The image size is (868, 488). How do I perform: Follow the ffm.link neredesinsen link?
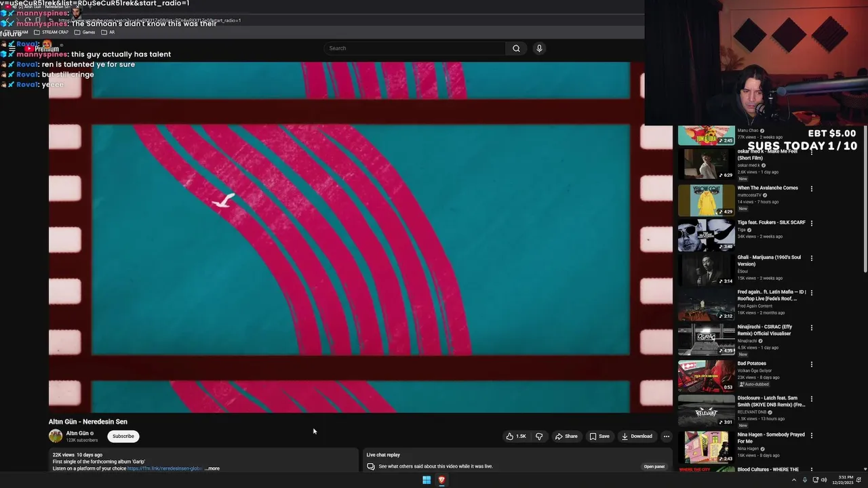click(165, 468)
